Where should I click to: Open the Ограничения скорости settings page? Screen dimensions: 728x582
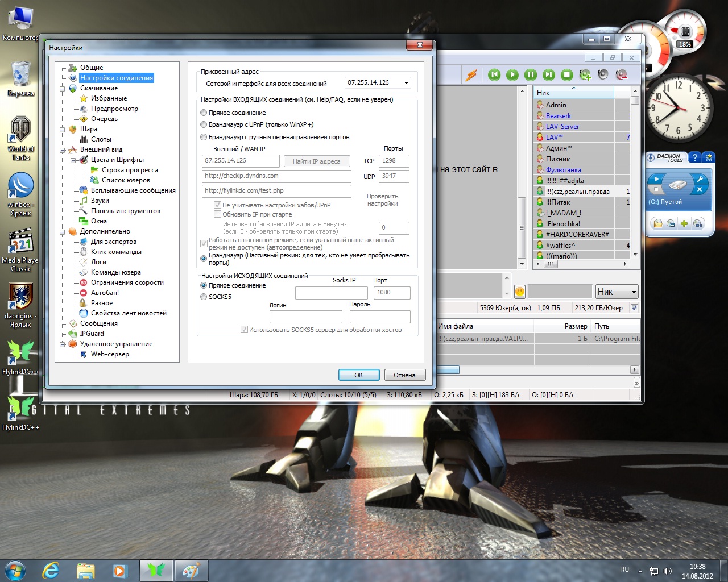tap(127, 282)
